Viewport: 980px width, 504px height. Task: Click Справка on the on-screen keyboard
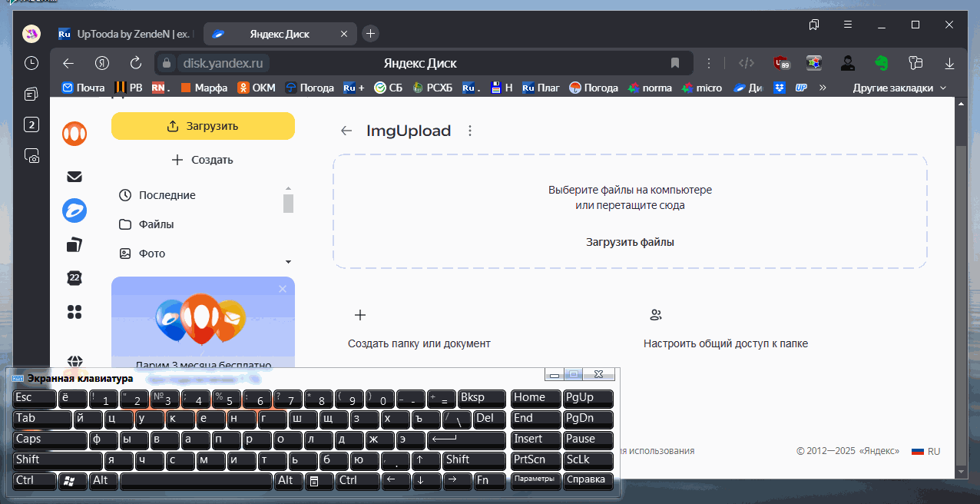point(588,481)
